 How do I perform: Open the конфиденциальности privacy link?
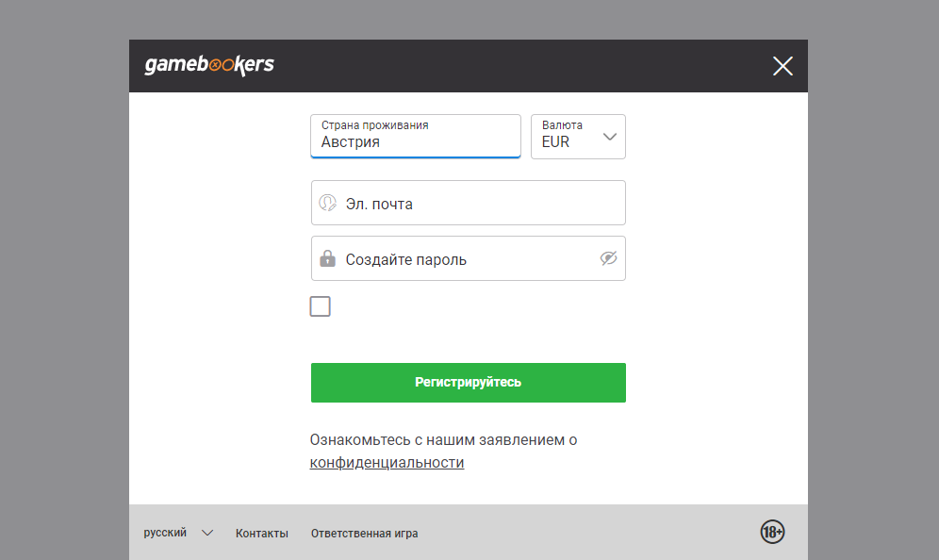point(387,463)
